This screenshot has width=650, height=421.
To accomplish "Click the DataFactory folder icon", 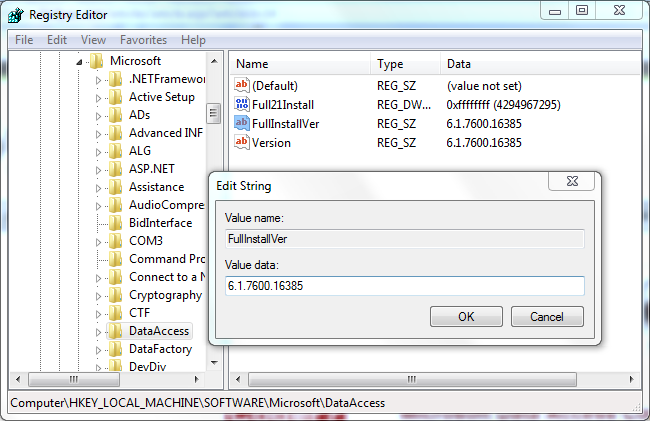I will (116, 349).
